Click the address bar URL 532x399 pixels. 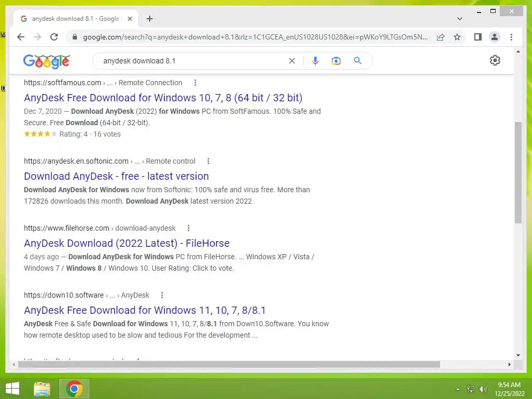pos(255,37)
